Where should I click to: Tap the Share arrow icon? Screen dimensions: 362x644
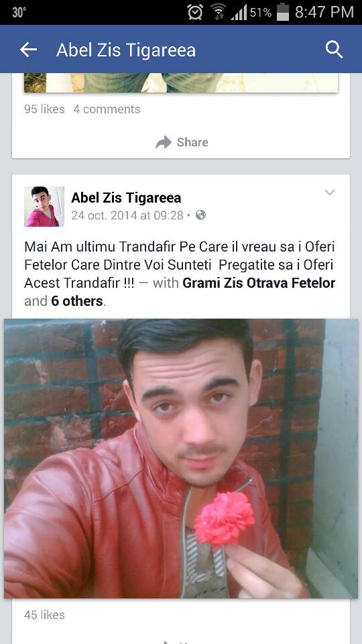point(164,142)
